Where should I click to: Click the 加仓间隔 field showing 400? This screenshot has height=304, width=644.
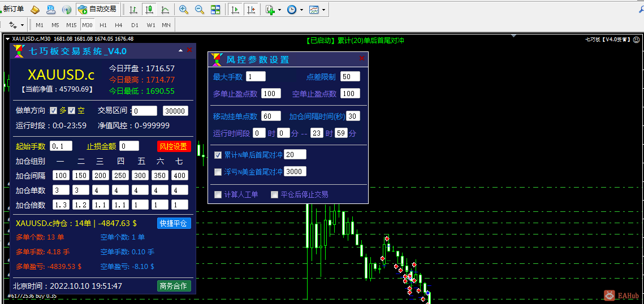pos(179,176)
